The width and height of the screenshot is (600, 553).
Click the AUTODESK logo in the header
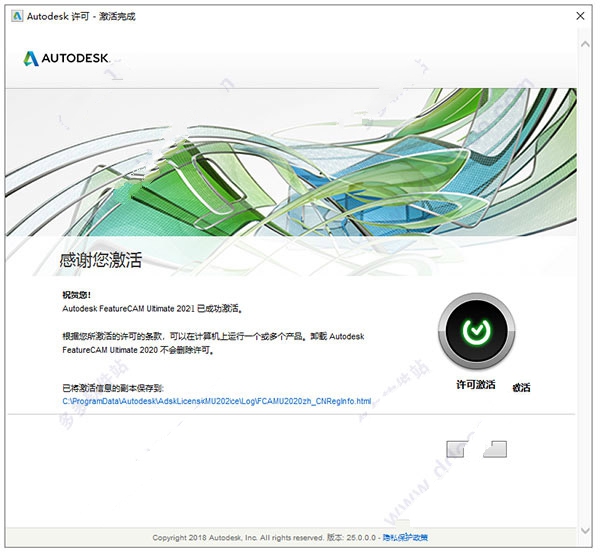tap(67, 59)
